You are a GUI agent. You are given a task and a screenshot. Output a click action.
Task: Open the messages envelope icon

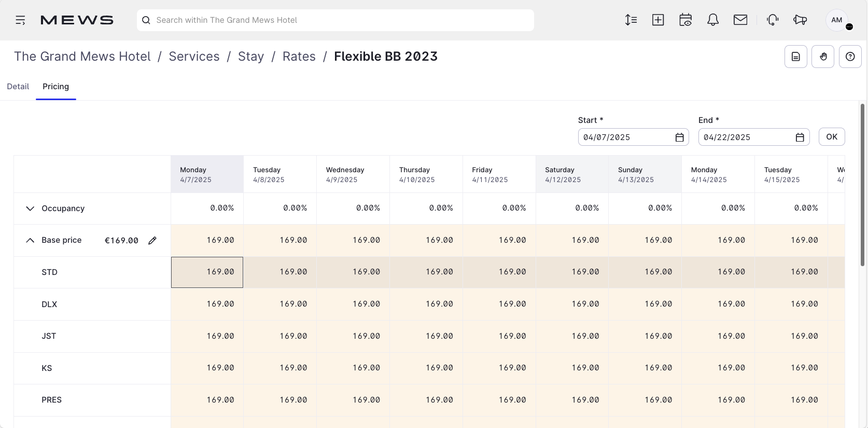(740, 20)
